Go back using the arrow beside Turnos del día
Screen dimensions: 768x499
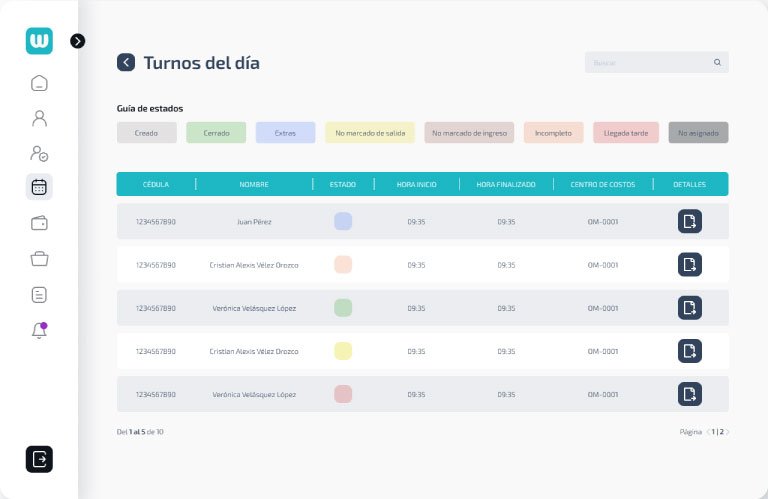[126, 62]
